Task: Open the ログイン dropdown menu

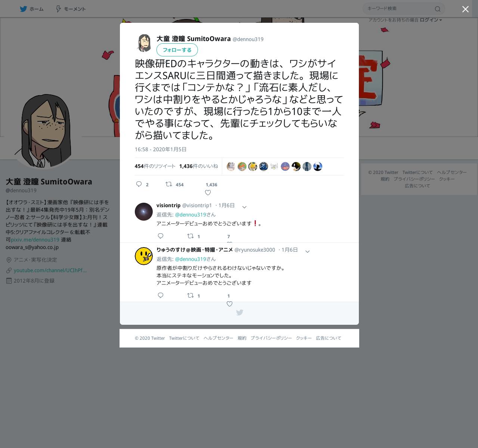Action: click(x=431, y=20)
